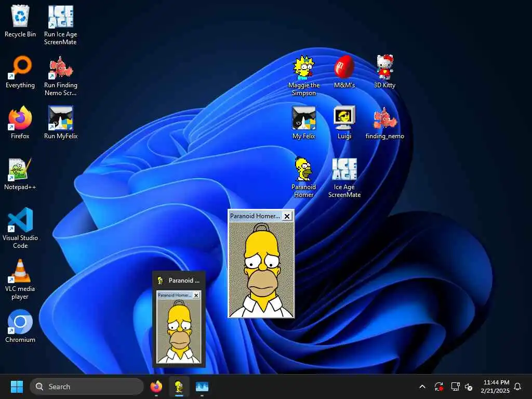The image size is (532, 399).
Task: Select Visual Studio Code desktop icon
Action: pos(20,228)
